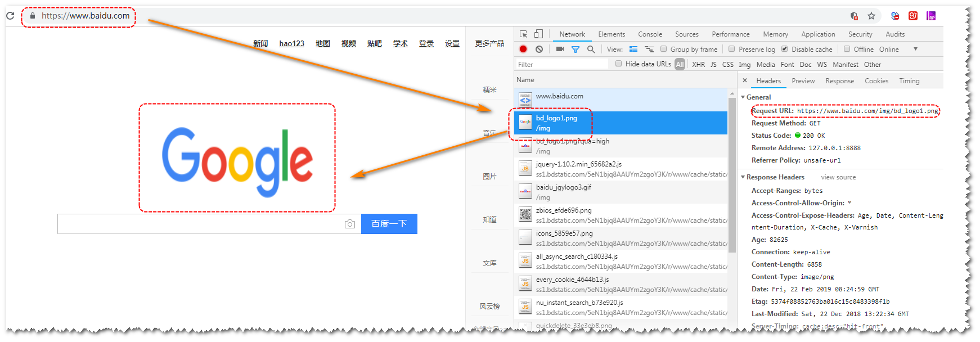Viewport: 980px width, 342px height.
Task: Open the Performance tab
Action: [731, 34]
